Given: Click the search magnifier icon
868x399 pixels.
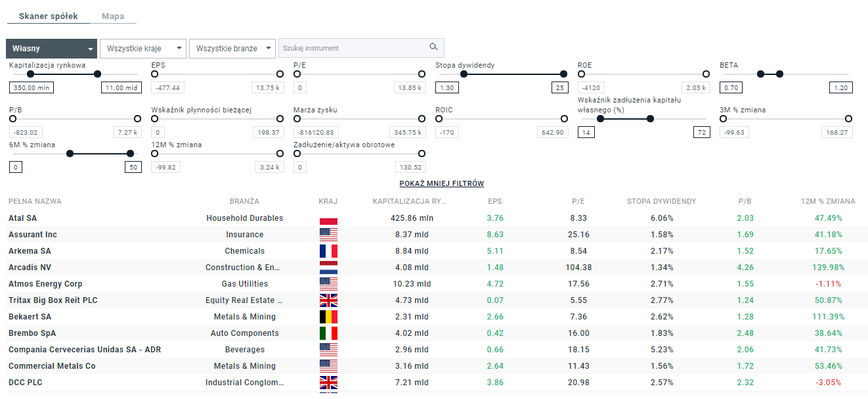Looking at the screenshot, I should 433,47.
